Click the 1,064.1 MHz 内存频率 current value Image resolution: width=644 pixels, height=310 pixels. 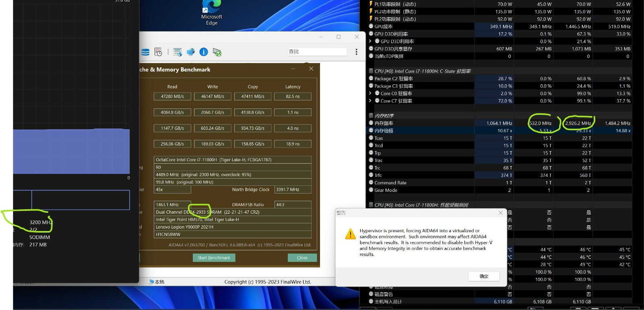click(x=499, y=123)
